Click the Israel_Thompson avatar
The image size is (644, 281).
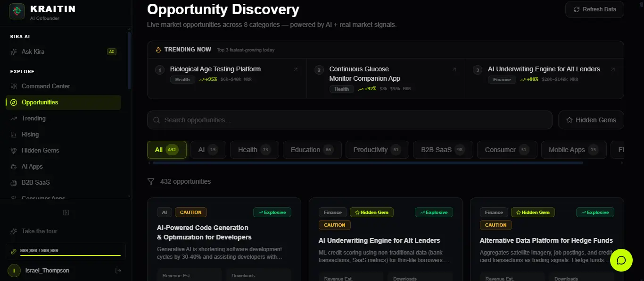[14, 271]
